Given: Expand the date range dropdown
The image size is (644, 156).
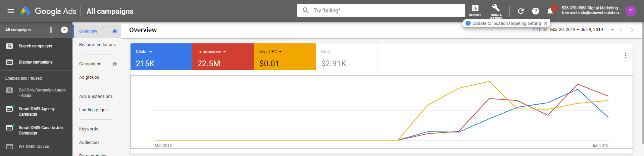Looking at the screenshot, I should tap(612, 30).
